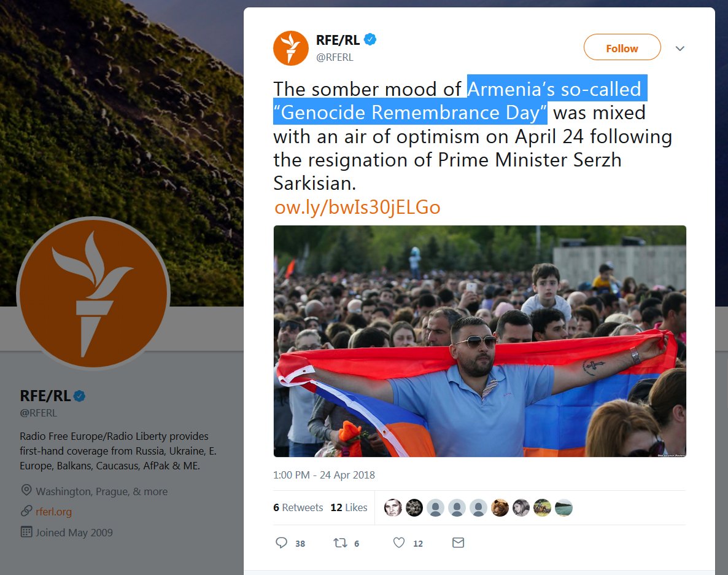This screenshot has width=728, height=575.
Task: Open the ow.ly/bwIs30jELGo link
Action: 357,207
